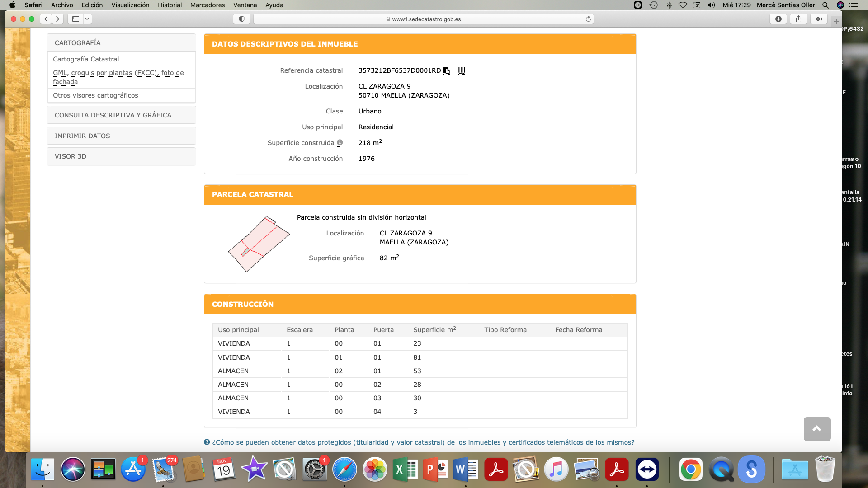Expand the sidebar button dropdown arrow
The image size is (868, 488).
pos(87,19)
